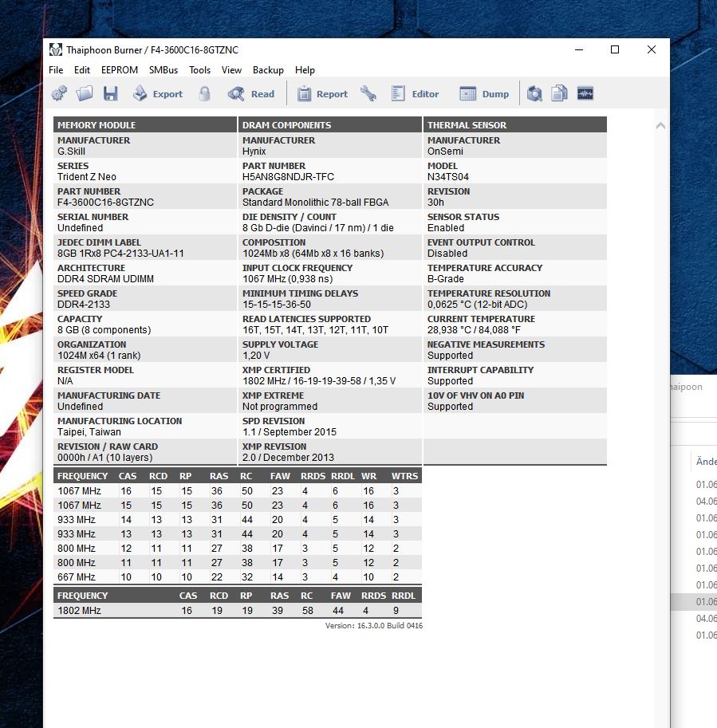The width and height of the screenshot is (717, 728).
Task: Save dump with the floppy disk icon
Action: [111, 93]
